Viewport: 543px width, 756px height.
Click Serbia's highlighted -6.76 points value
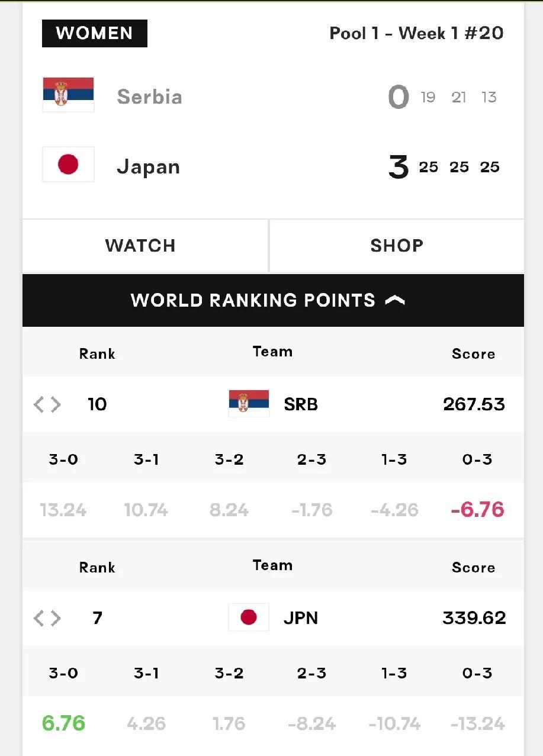(477, 509)
